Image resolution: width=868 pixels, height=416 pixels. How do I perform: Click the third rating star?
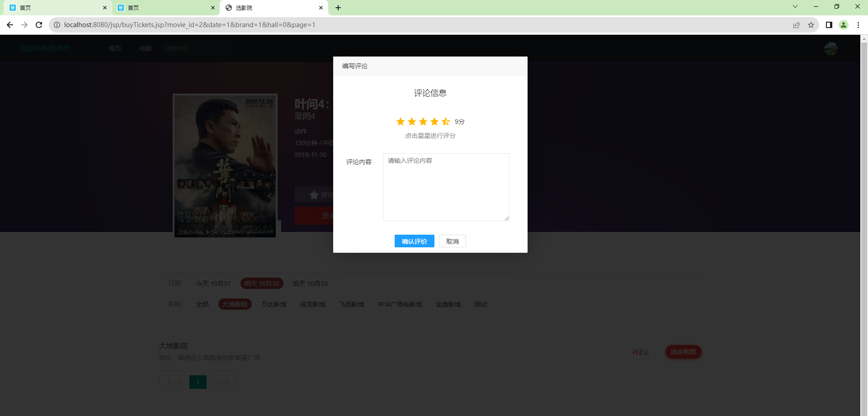[x=423, y=122]
